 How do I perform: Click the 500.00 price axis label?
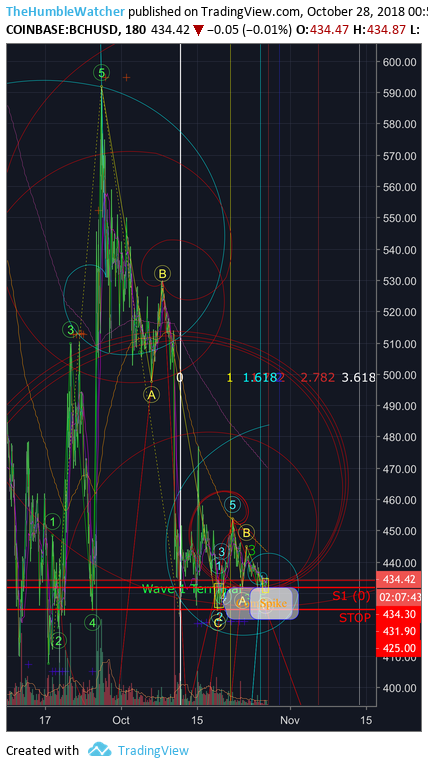(x=400, y=375)
